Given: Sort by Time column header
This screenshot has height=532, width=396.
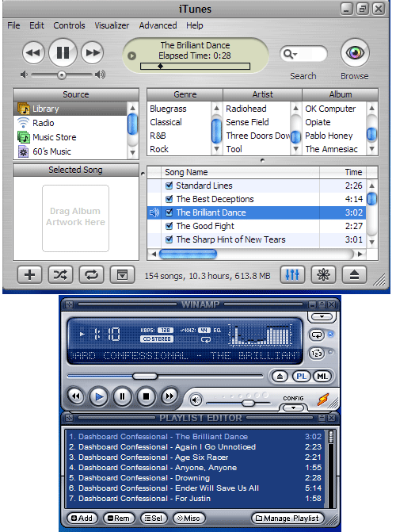Looking at the screenshot, I should click(x=343, y=172).
